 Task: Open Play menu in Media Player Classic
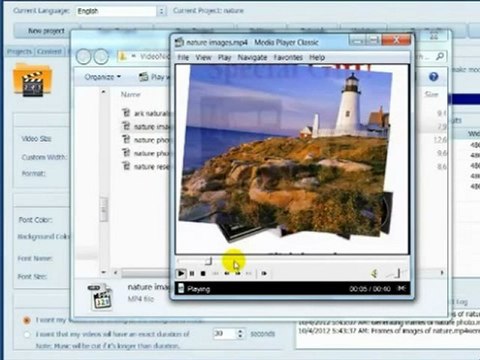(224, 57)
